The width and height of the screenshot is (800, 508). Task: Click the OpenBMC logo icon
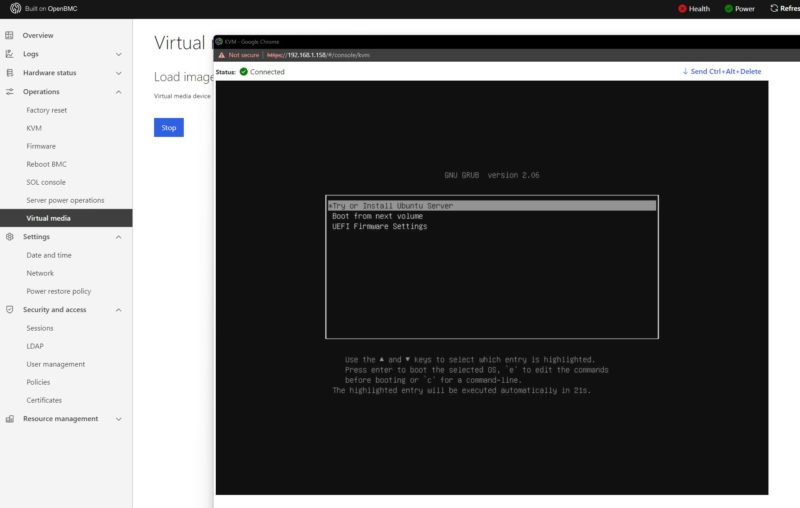[15, 8]
